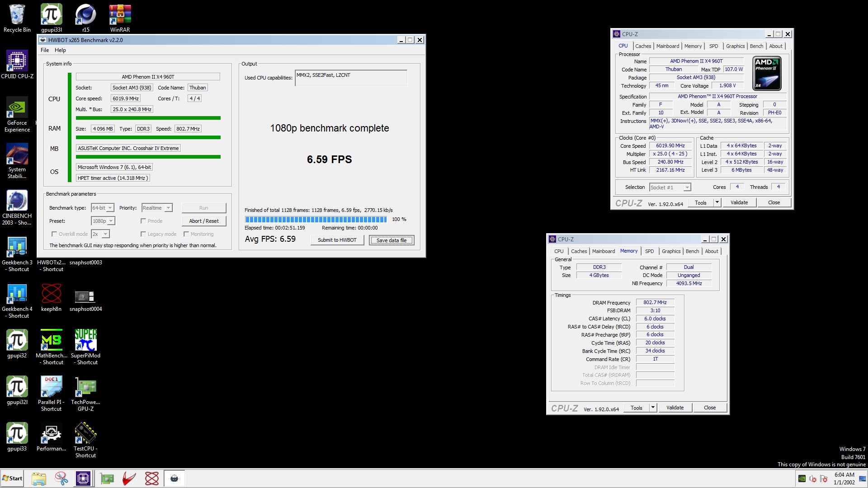The image size is (868, 488).
Task: Open the File menu in HWBOT
Action: click(45, 50)
